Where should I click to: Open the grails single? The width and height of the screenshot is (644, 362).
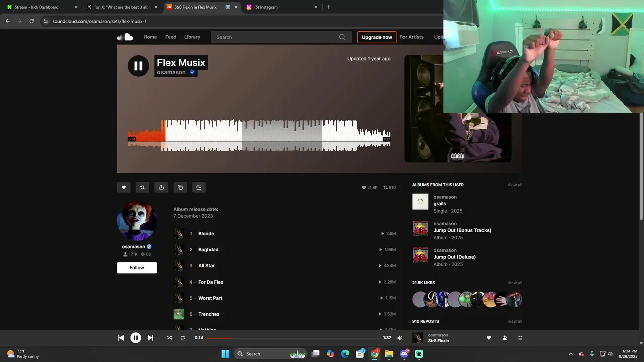point(440,204)
